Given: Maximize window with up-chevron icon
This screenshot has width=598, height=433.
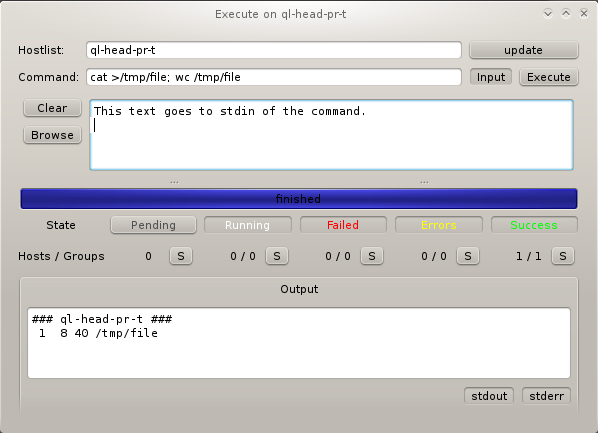Looking at the screenshot, I should click(x=566, y=14).
